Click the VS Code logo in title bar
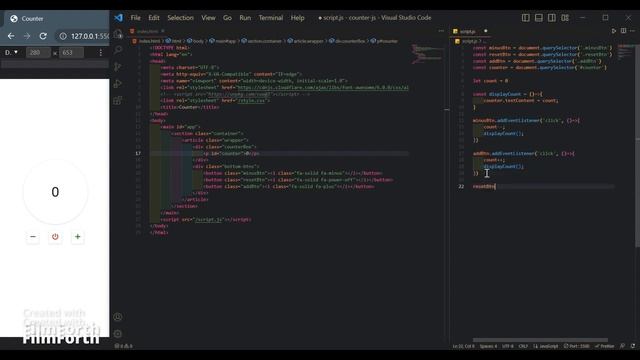The width and height of the screenshot is (640, 360). (118, 18)
